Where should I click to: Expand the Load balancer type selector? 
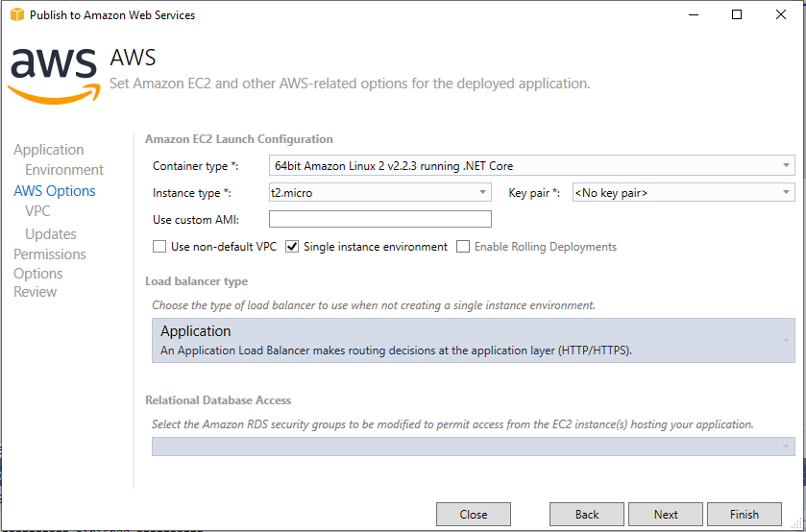(473, 341)
